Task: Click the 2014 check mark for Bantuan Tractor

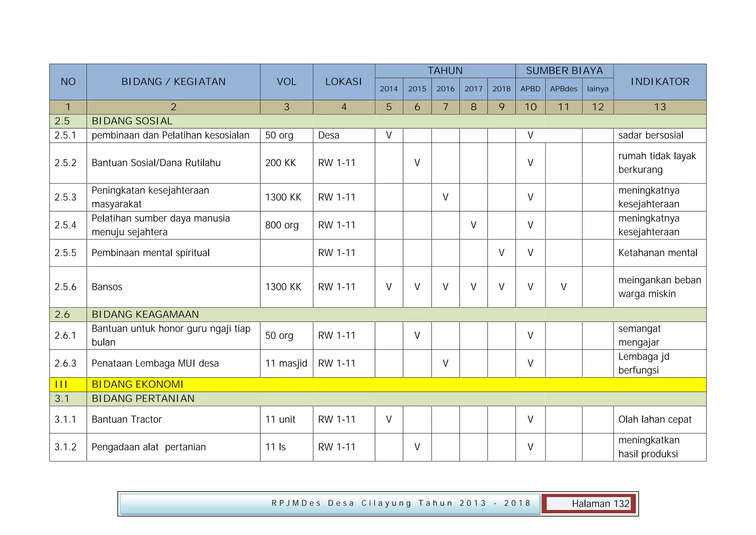Action: (389, 419)
